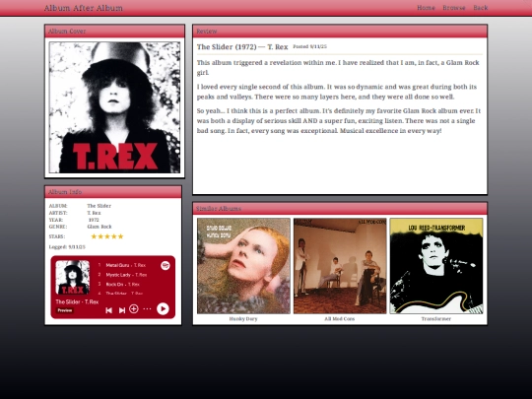Click the Album Info panel header
532x399 pixels.
(113, 192)
